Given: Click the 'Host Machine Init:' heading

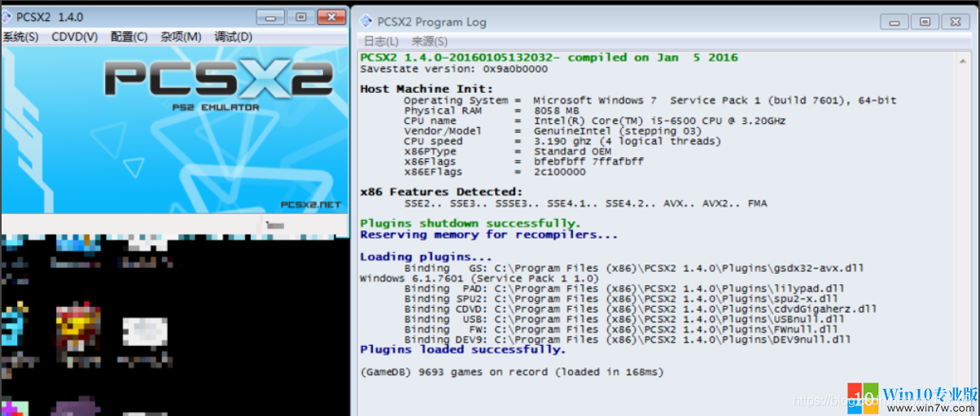Looking at the screenshot, I should [x=427, y=89].
